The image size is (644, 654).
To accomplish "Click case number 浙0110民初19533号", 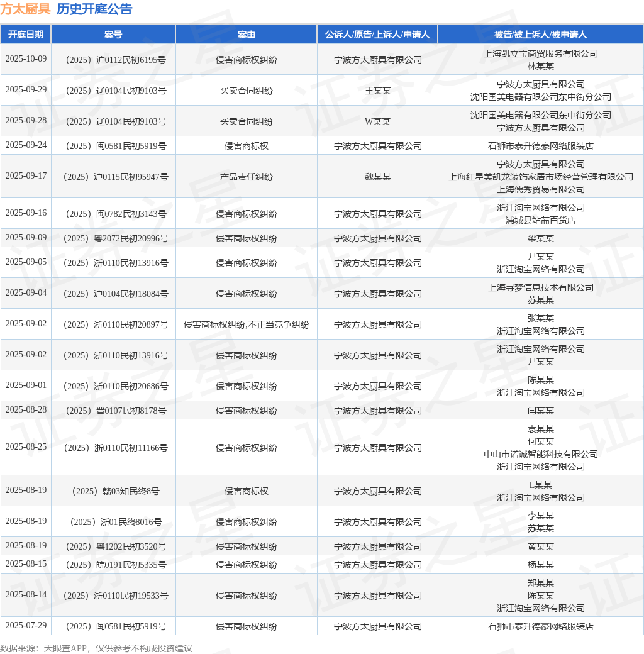I will (x=116, y=596).
